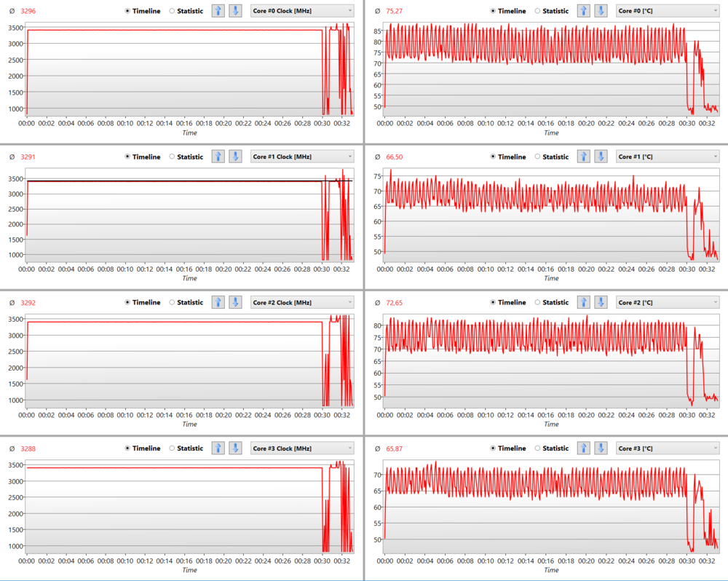Click up arrow icon in Core #3 °C panel

coord(584,448)
